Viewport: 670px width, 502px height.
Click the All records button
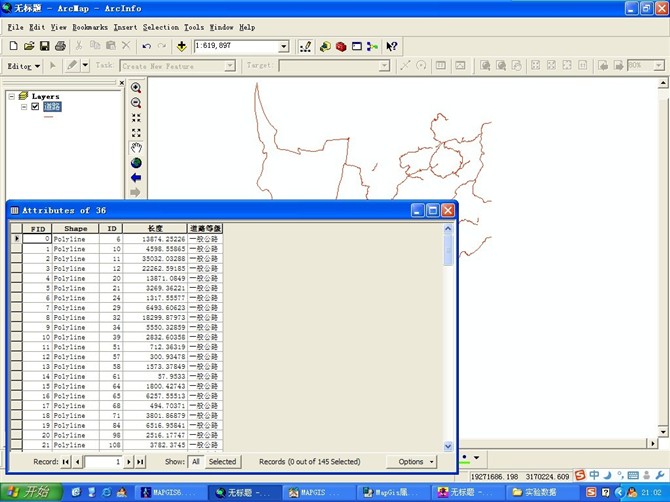tap(196, 462)
